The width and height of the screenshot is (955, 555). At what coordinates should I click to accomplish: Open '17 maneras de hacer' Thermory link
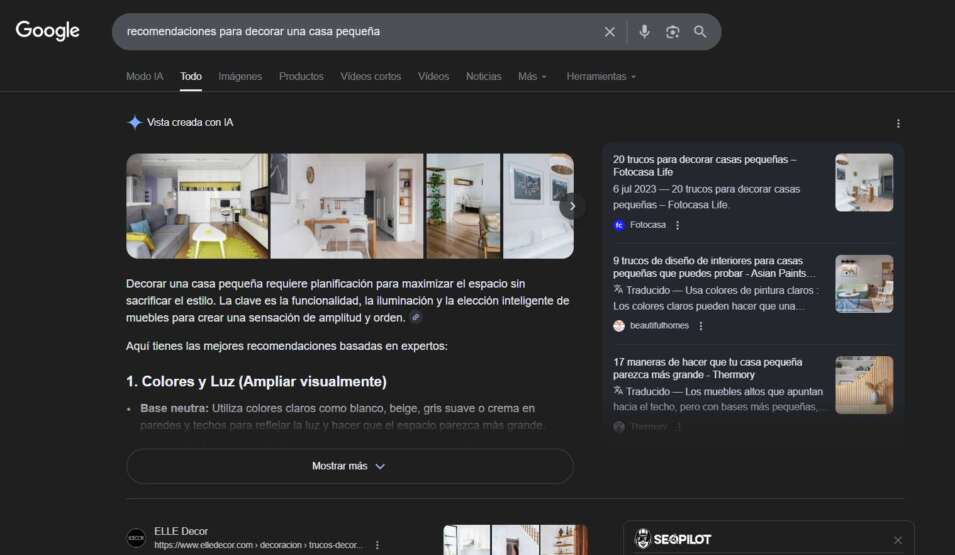pos(707,368)
